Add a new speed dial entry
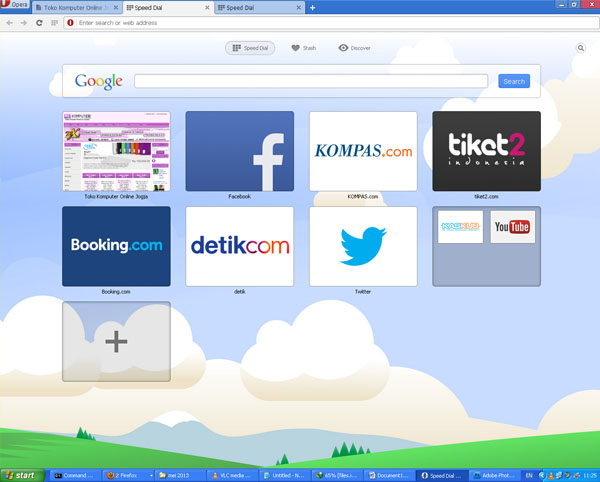This screenshot has height=482, width=600. coord(116,342)
